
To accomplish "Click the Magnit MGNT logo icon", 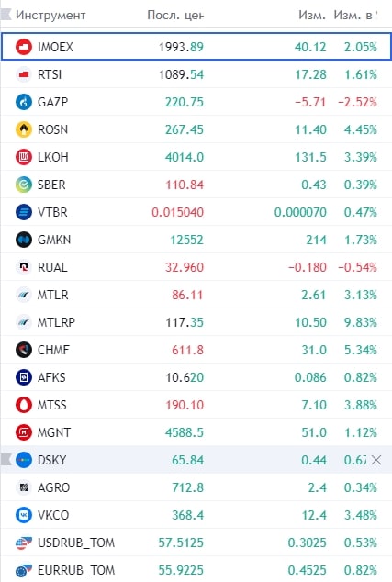I will (24, 432).
